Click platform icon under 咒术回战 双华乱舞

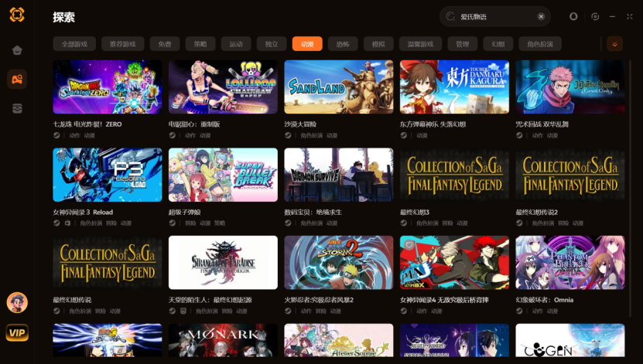click(x=519, y=135)
